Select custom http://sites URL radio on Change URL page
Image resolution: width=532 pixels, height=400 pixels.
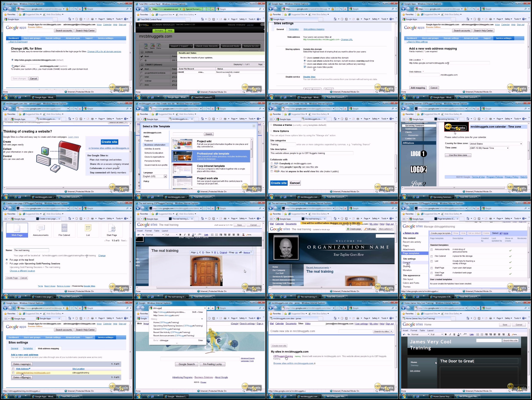coord(12,66)
